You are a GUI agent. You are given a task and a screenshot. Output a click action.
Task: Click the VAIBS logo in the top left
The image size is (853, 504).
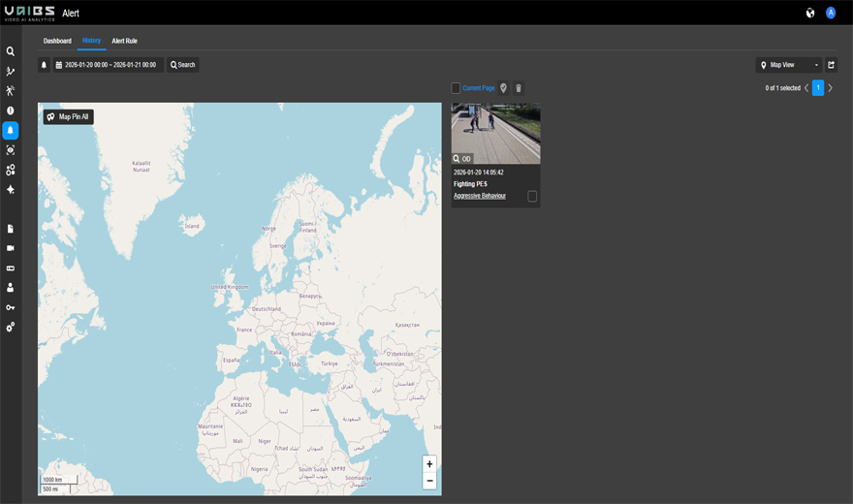(29, 13)
